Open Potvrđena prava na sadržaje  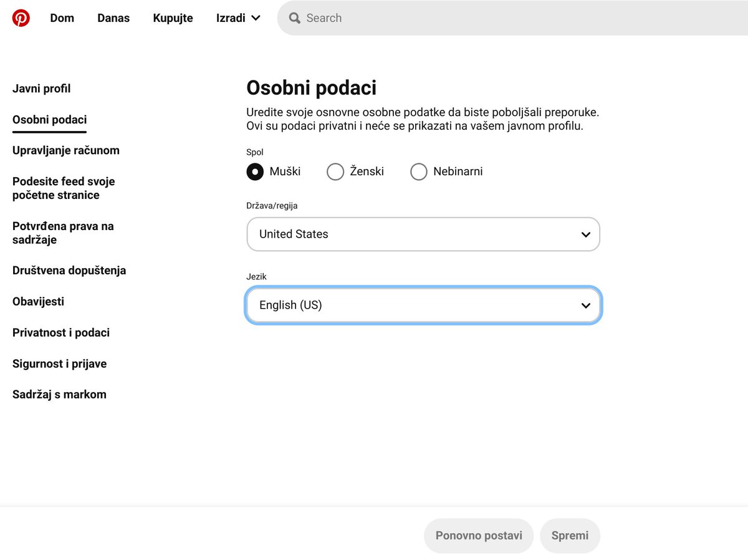63,233
